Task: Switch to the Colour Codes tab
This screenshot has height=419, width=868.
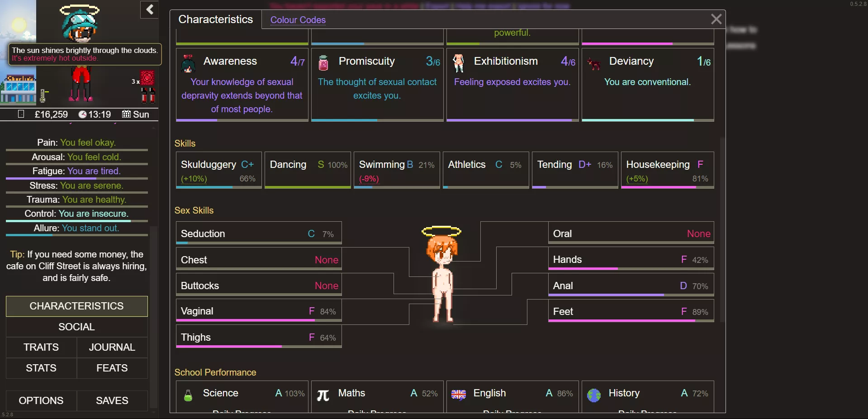Action: [x=298, y=20]
